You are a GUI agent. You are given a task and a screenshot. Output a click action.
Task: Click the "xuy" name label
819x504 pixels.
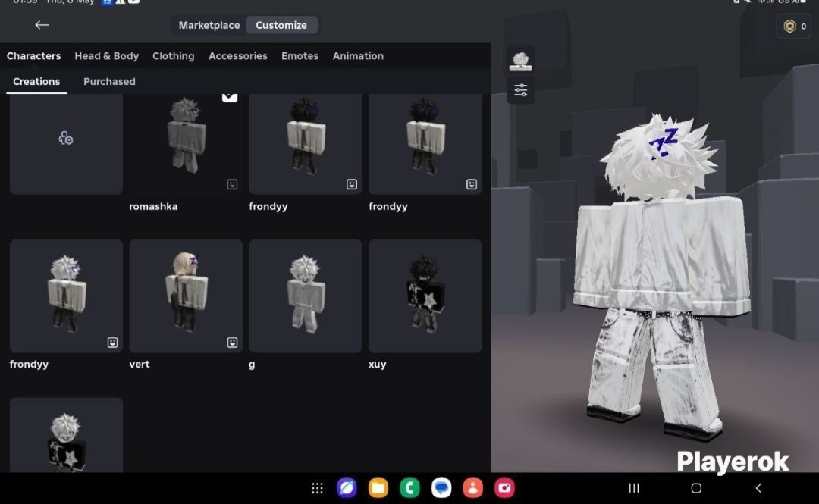(377, 364)
